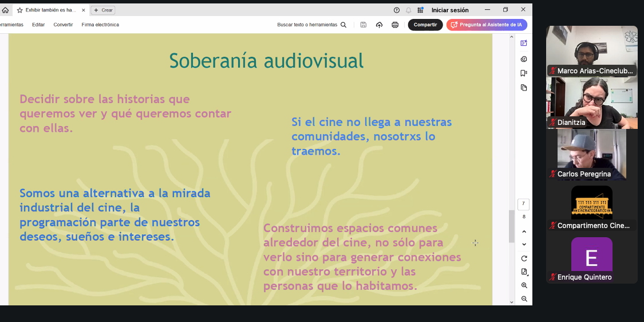
Task: Click the current page number box 7
Action: (x=523, y=204)
